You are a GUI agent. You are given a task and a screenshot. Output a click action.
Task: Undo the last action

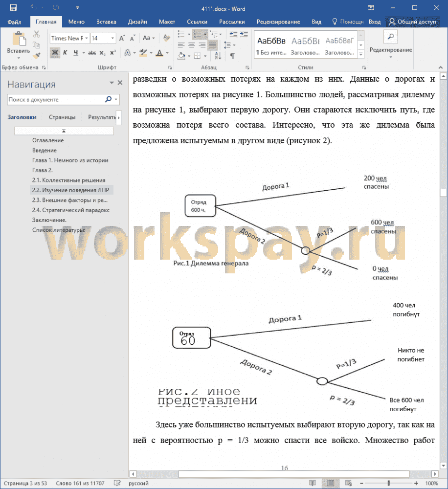coord(34,8)
